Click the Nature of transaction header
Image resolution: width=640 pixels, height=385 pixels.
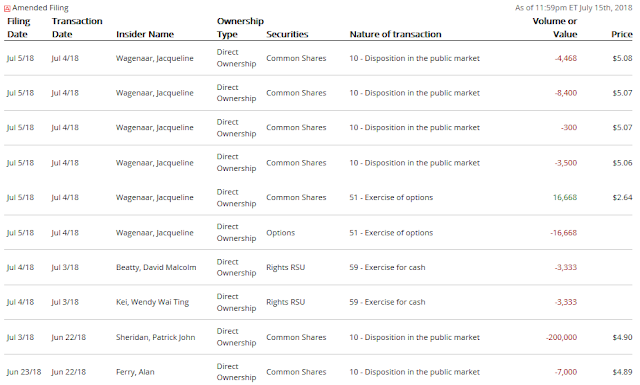[396, 34]
